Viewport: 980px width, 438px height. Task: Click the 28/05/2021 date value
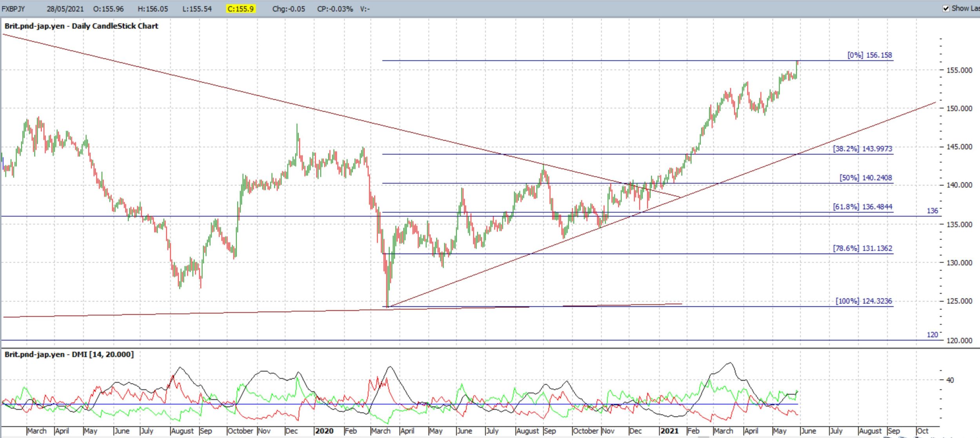(65, 9)
